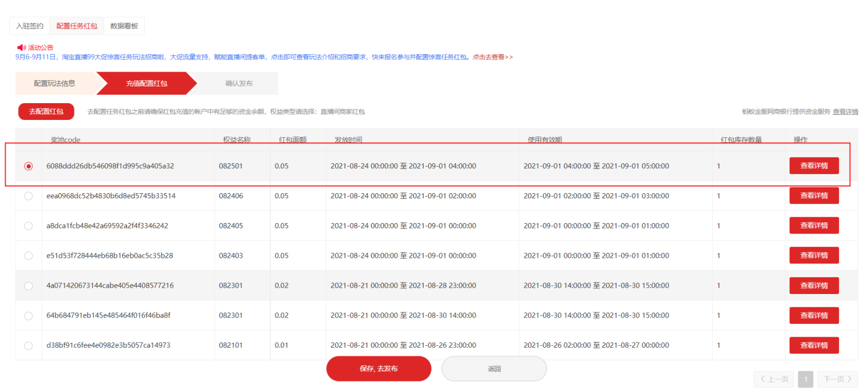The height and width of the screenshot is (392, 868).
Task: Click the 上一页 previous page button
Action: 774,379
